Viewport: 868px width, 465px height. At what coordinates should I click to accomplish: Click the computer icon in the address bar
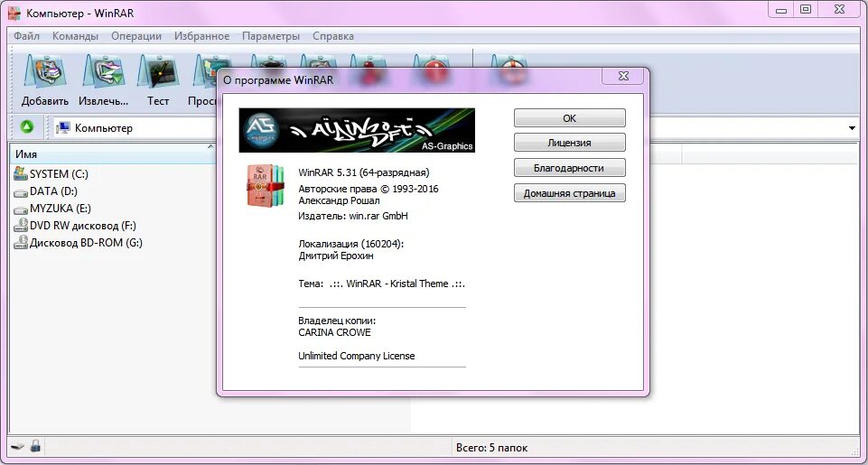click(63, 128)
